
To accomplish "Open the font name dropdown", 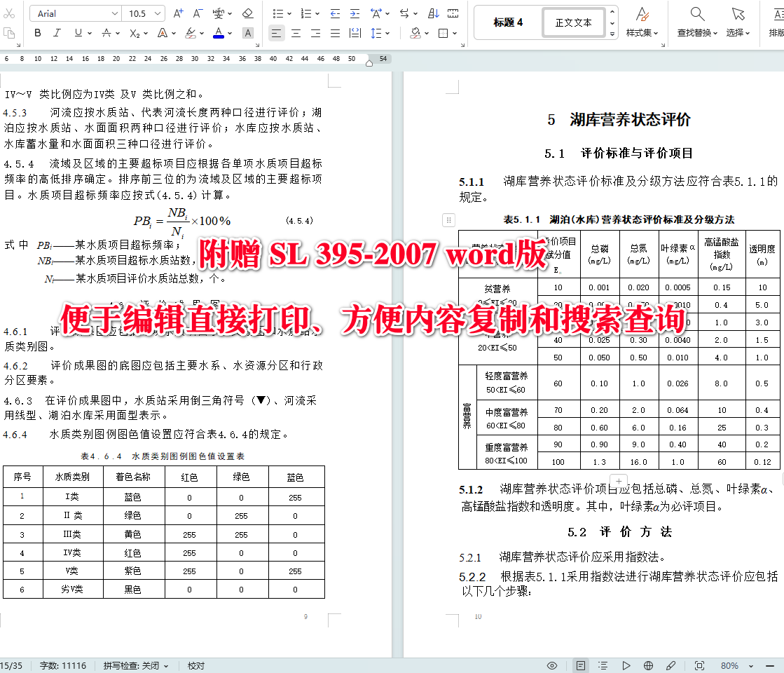I will [x=114, y=13].
